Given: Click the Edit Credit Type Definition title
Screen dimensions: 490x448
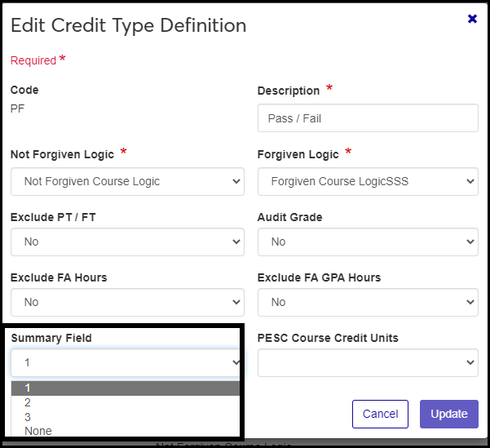Looking at the screenshot, I should point(128,25).
